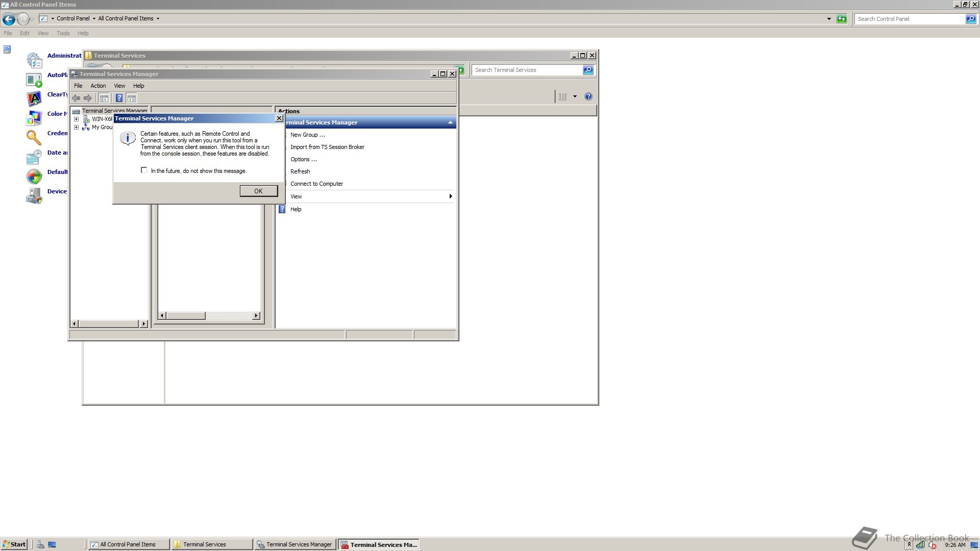Open Control Panel breadcrumb dropdown arrow
Screen dimensions: 980x551
tap(94, 18)
